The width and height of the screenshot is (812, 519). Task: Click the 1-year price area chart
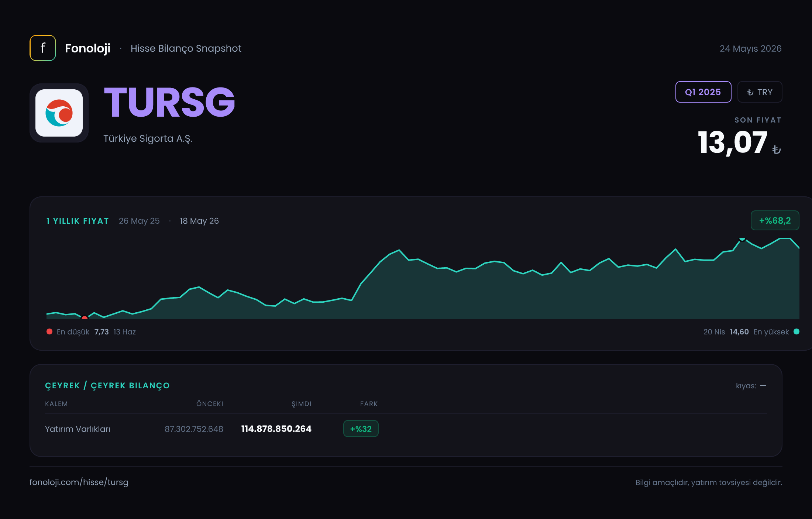click(423, 279)
